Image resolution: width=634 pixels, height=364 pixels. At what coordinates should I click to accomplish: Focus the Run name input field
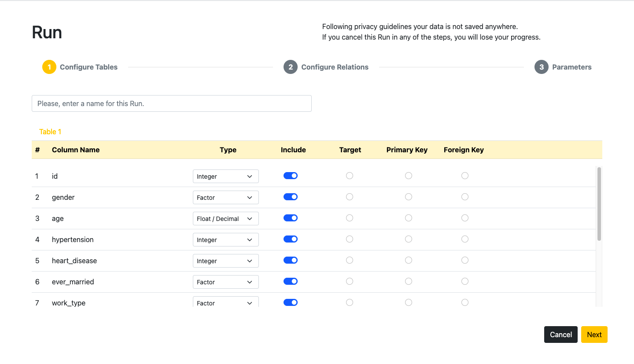click(172, 103)
